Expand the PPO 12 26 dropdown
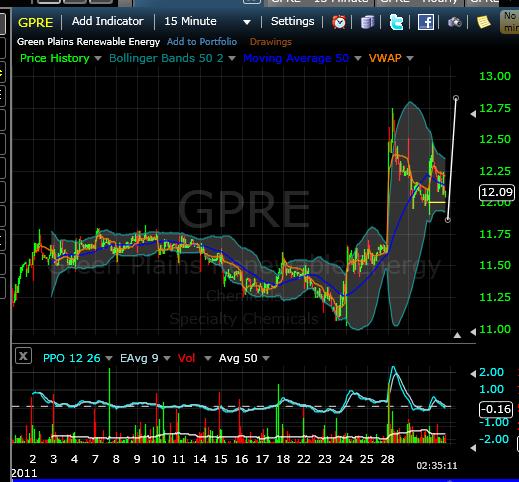 (109, 358)
